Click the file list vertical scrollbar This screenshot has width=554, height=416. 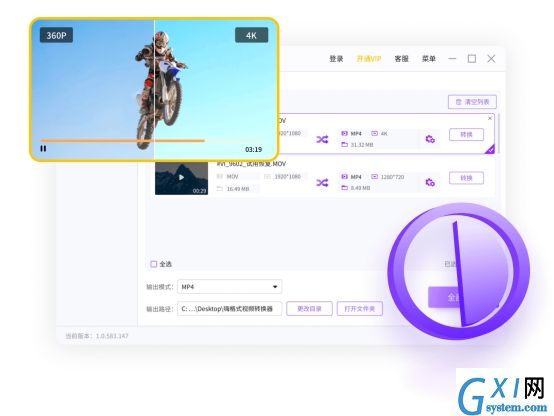click(499, 134)
